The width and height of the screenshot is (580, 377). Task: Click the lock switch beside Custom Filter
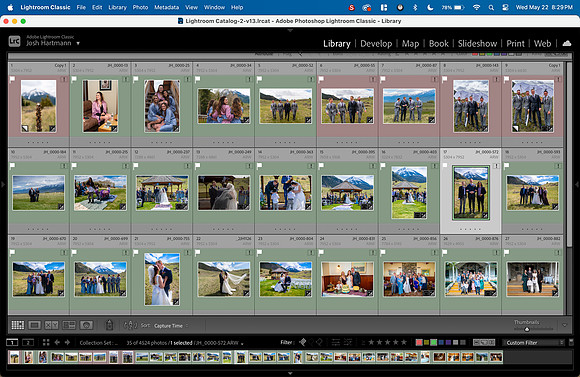[x=571, y=341]
